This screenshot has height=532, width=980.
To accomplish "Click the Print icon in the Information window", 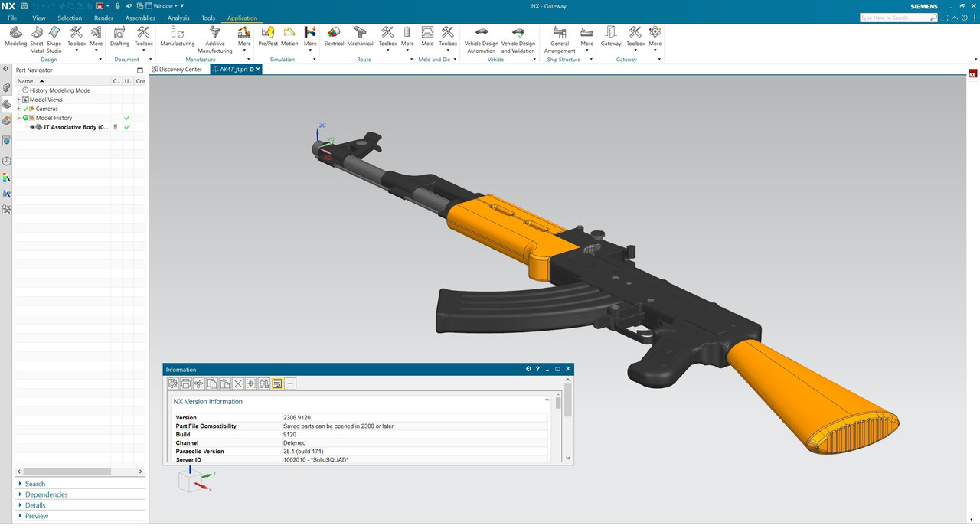I will (186, 383).
